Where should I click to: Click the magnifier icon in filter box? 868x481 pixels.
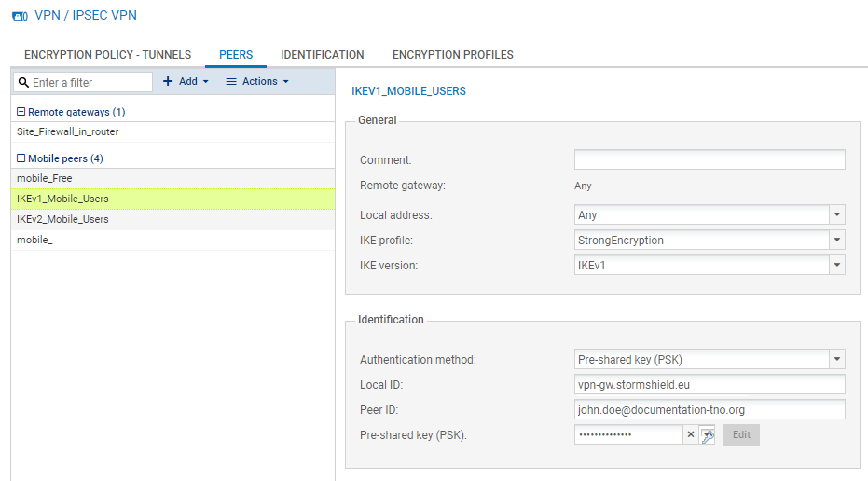click(23, 83)
